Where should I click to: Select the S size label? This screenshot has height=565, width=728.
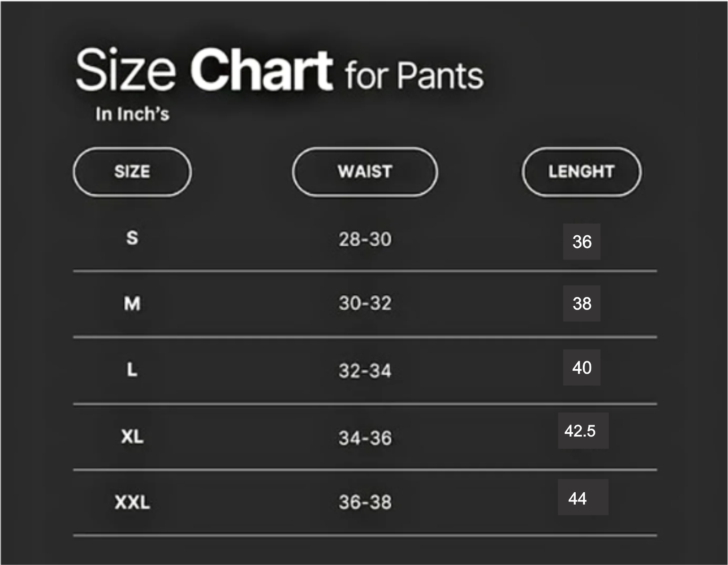[132, 238]
